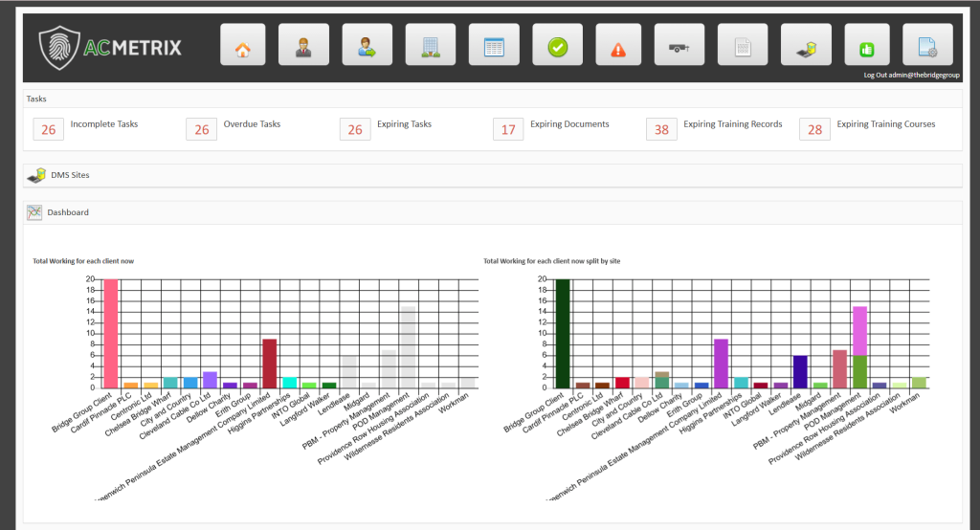Click the person with green arrow icon

(367, 44)
